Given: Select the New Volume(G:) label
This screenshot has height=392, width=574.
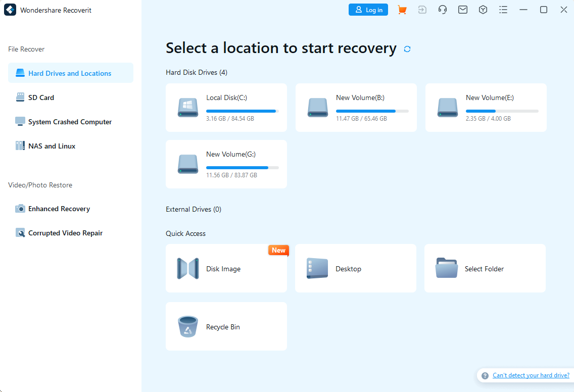Looking at the screenshot, I should click(231, 154).
